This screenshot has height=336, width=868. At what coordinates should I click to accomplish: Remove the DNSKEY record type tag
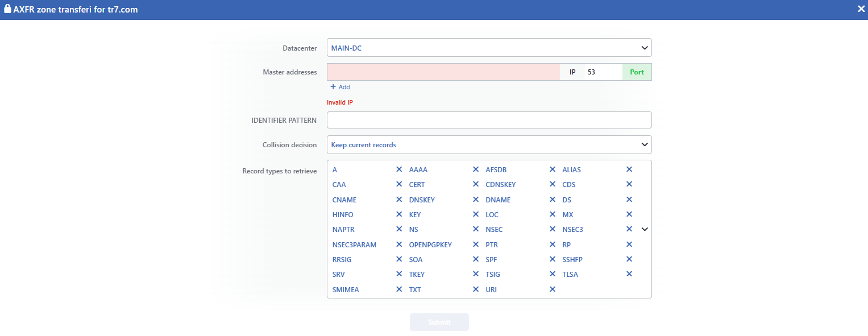coord(476,200)
